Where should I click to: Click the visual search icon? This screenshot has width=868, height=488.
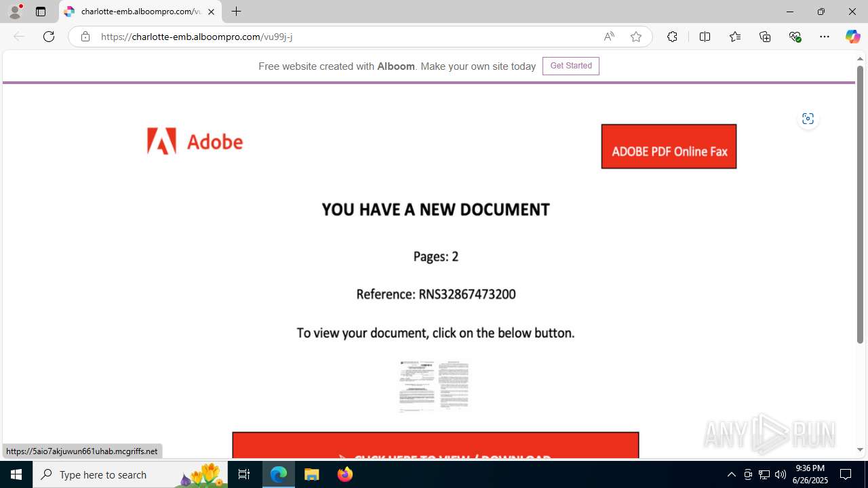click(x=808, y=119)
